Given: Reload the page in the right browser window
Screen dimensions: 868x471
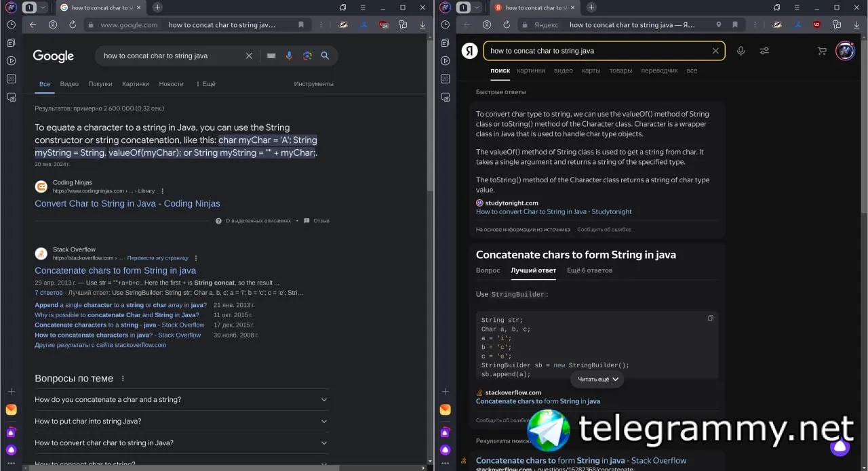Looking at the screenshot, I should point(507,24).
